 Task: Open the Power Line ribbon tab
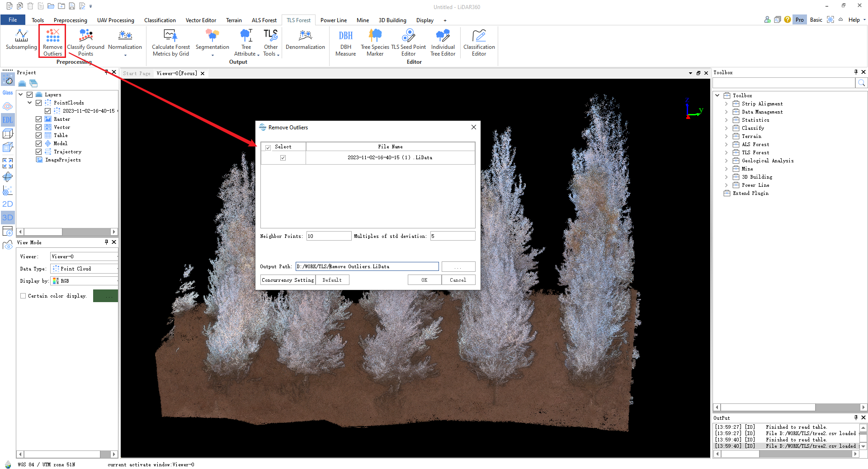[334, 20]
